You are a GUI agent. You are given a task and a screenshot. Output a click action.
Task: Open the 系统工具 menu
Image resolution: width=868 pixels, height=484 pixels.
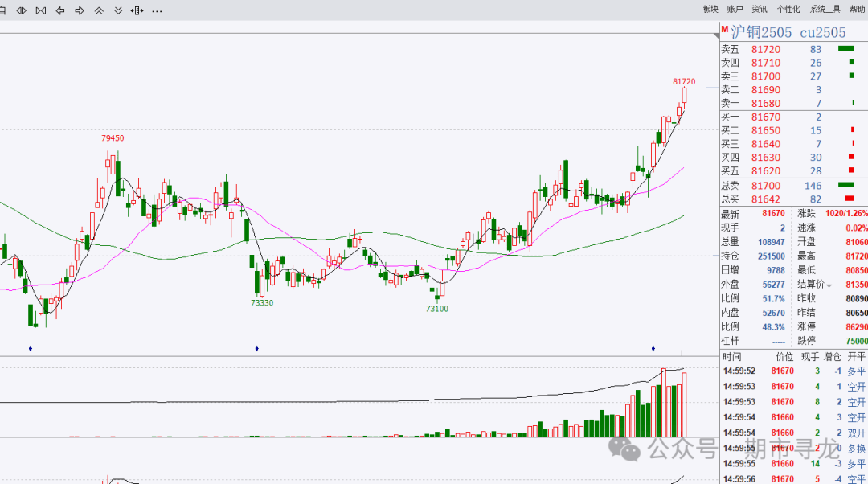coord(825,10)
